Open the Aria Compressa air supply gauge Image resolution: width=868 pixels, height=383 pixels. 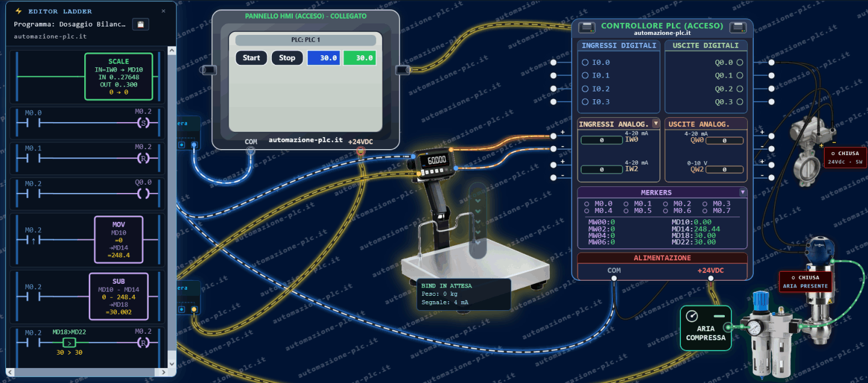pos(706,328)
